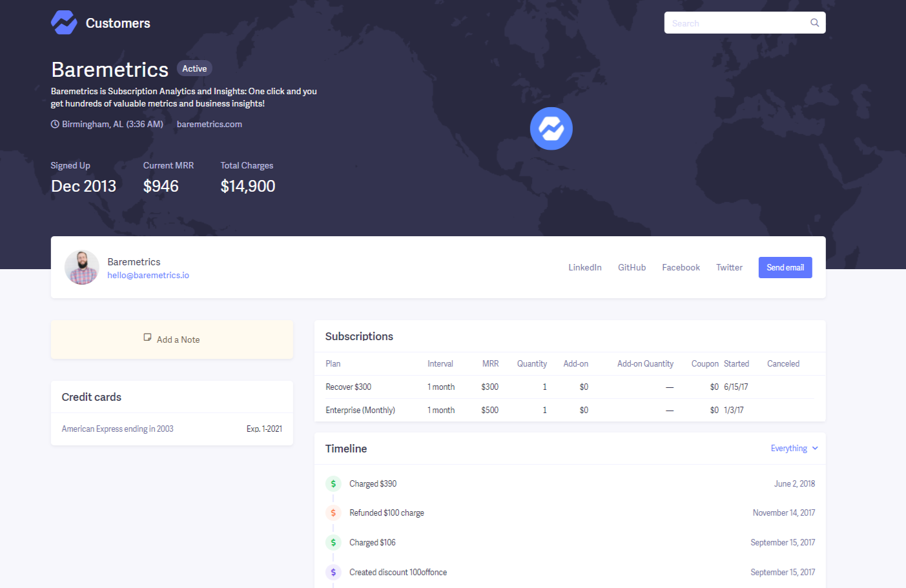
Task: Click the green dollar icon for Charged $106
Action: (x=333, y=542)
